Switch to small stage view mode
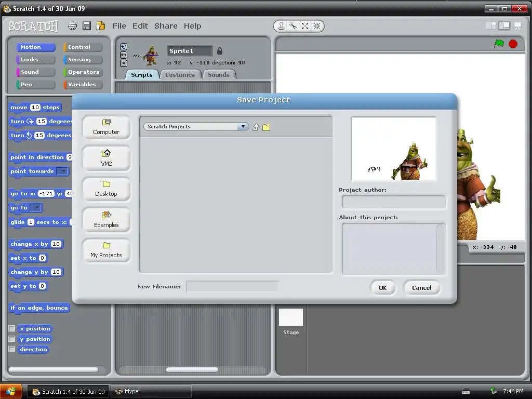This screenshot has width=532, height=399. point(490,26)
